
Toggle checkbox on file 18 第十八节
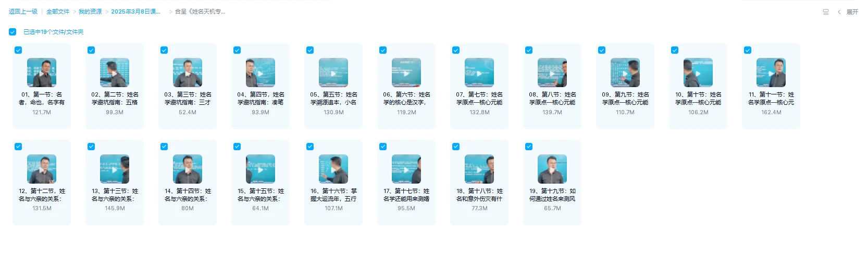456,147
